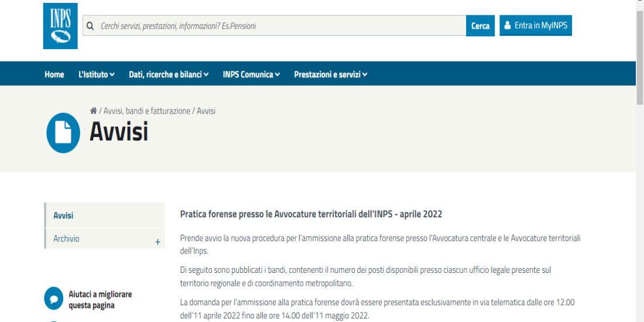Select Avvisi in the left sidebar
The height and width of the screenshot is (322, 644).
click(104, 215)
